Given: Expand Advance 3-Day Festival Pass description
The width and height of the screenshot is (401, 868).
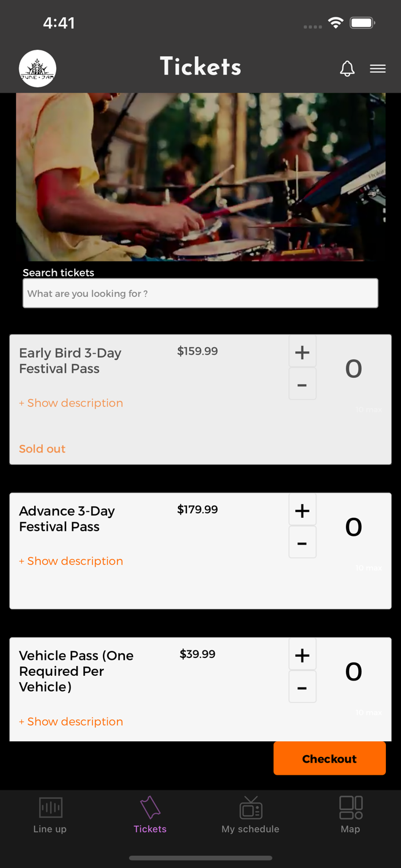Looking at the screenshot, I should tap(71, 561).
